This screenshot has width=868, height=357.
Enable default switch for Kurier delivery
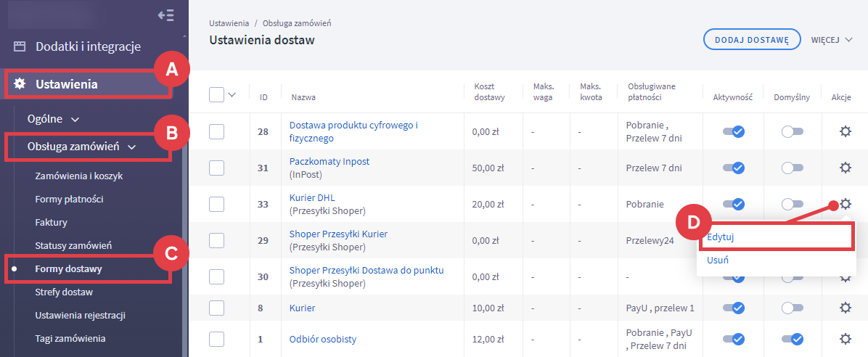[792, 308]
